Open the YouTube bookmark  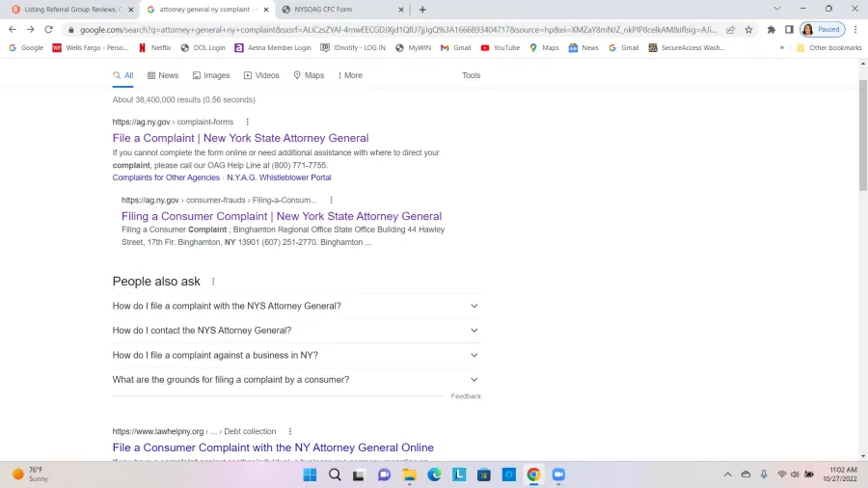pyautogui.click(x=500, y=47)
